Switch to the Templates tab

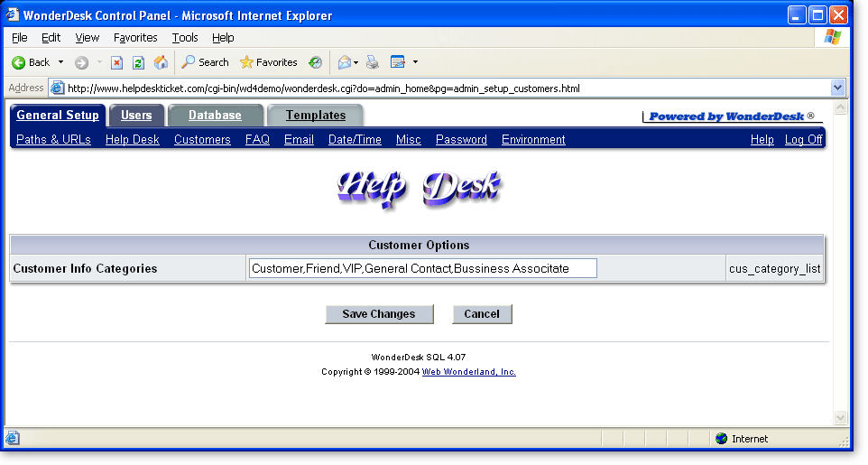(316, 116)
